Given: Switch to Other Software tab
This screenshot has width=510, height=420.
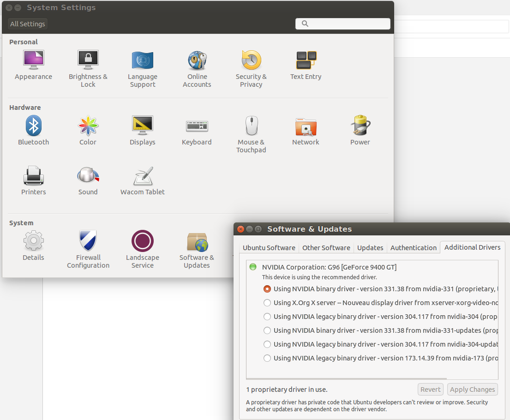Looking at the screenshot, I should (x=326, y=247).
